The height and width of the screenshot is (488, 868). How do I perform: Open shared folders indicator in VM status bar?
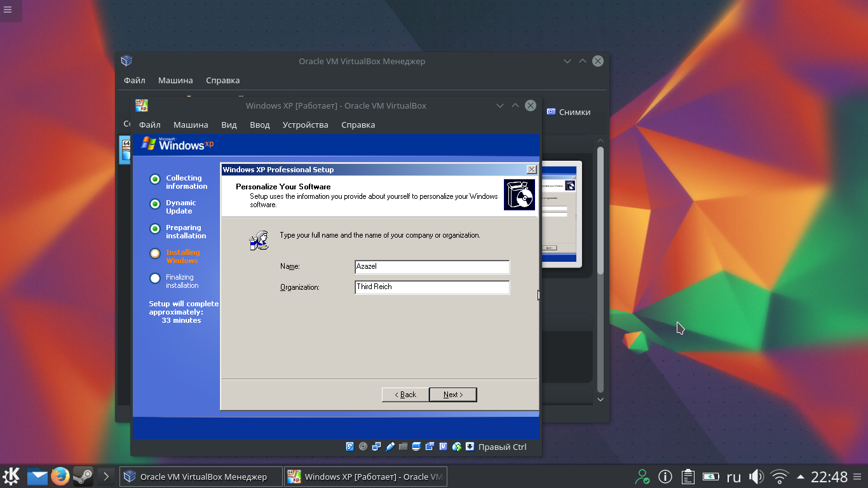(403, 447)
